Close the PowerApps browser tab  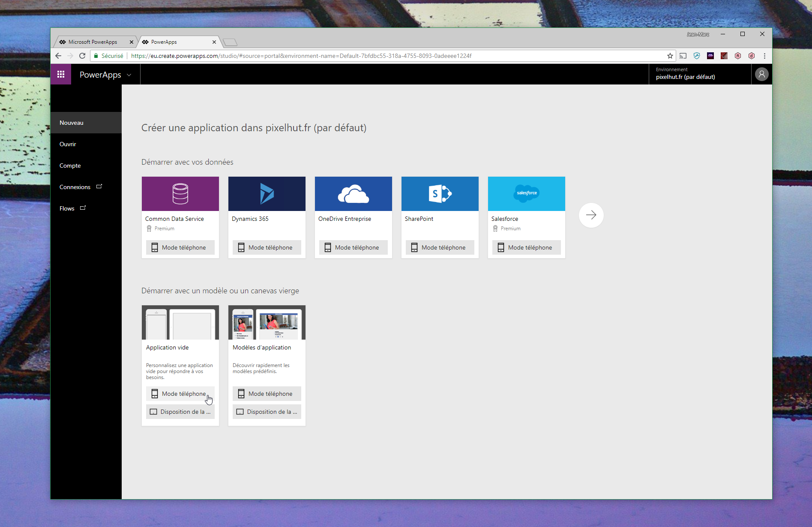point(214,42)
